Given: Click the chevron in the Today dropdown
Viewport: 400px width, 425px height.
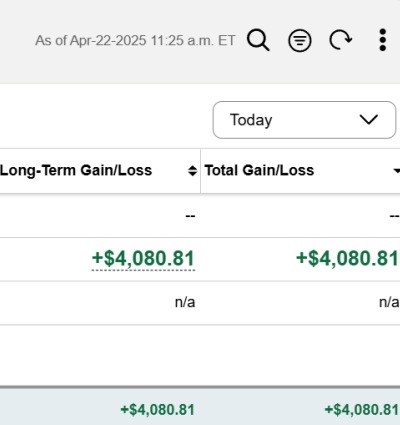Looking at the screenshot, I should pos(369,120).
